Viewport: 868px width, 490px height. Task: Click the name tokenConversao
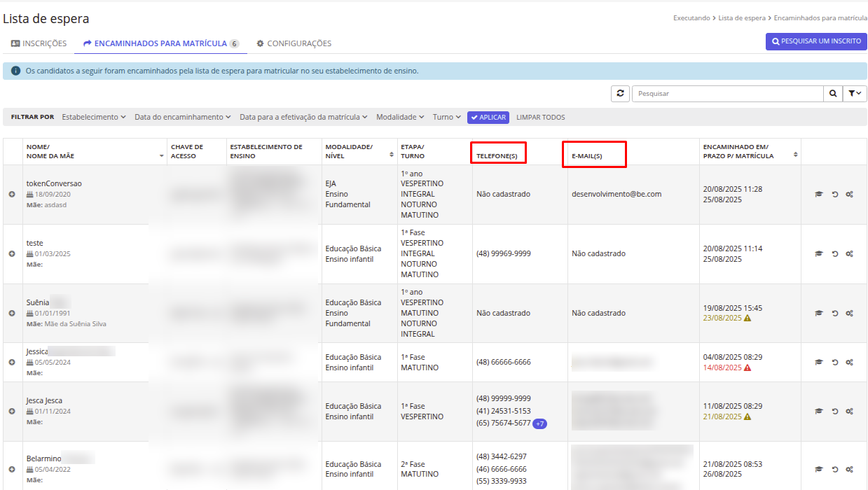[x=54, y=183]
